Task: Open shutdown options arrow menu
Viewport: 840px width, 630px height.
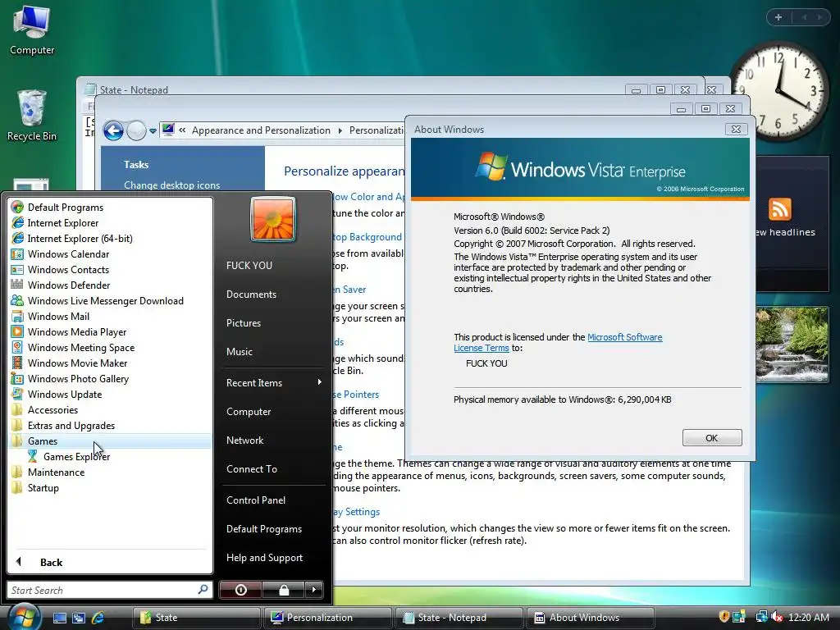Action: pos(314,590)
